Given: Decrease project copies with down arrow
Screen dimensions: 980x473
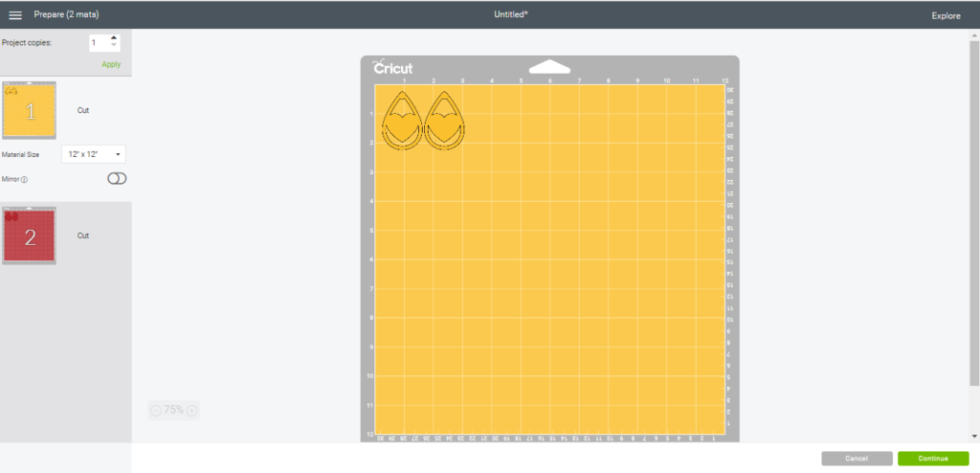Looking at the screenshot, I should tap(115, 47).
